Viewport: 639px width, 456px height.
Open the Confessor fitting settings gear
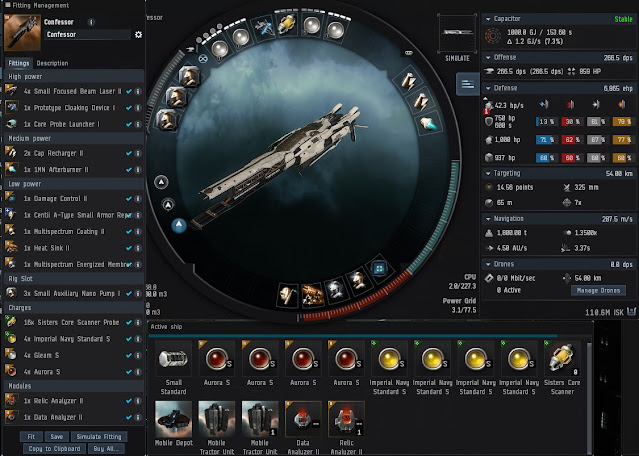tap(139, 35)
